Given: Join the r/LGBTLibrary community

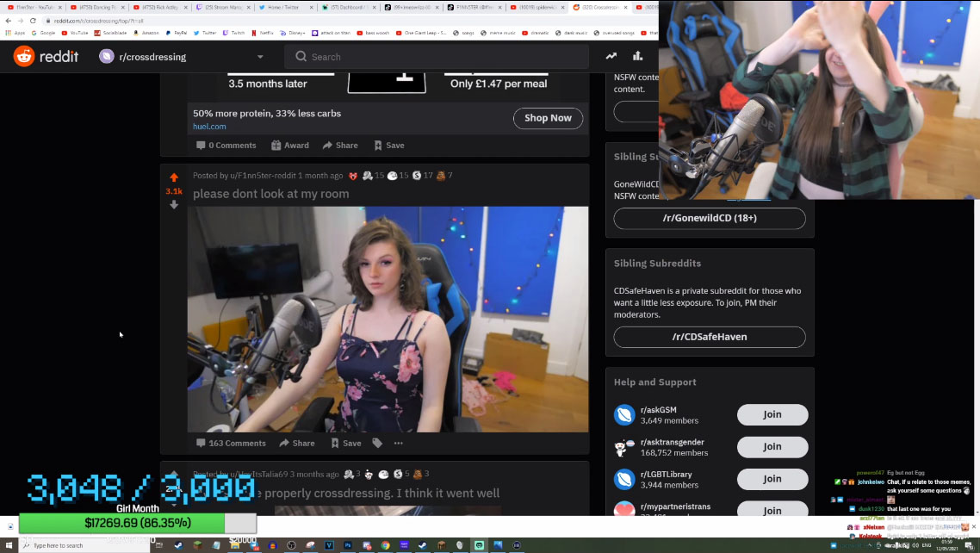Looking at the screenshot, I should coord(772,479).
